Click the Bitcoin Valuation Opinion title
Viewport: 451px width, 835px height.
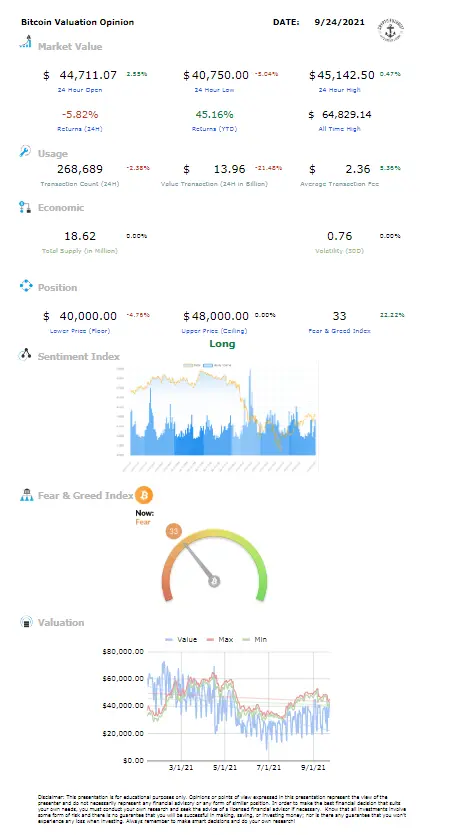(x=77, y=22)
